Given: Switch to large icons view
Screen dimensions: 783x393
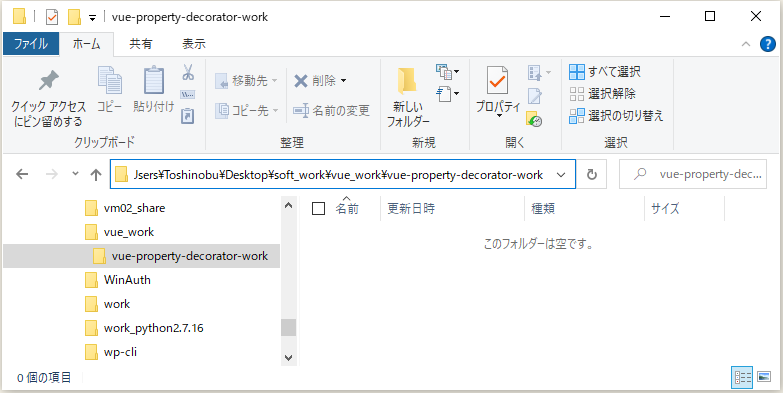Looking at the screenshot, I should tap(764, 377).
